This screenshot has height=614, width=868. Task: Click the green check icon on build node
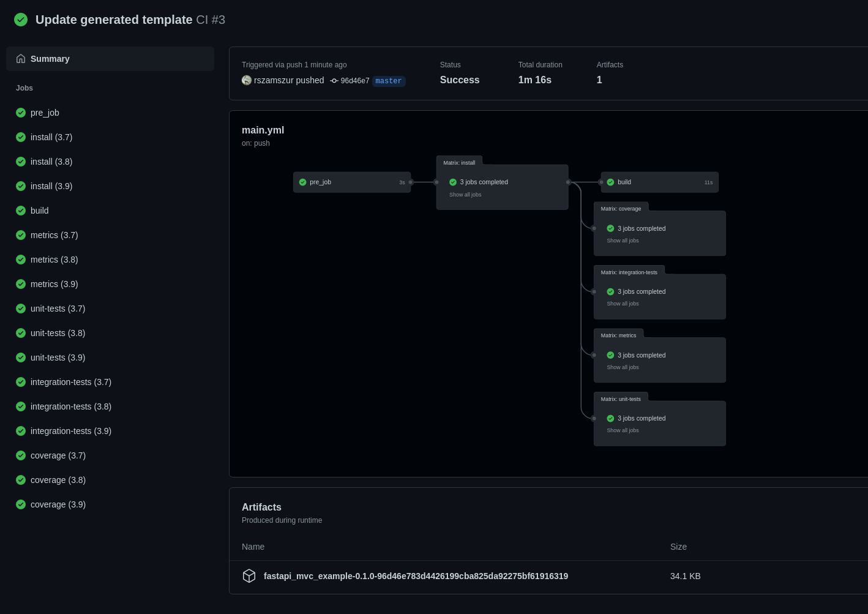pos(610,182)
